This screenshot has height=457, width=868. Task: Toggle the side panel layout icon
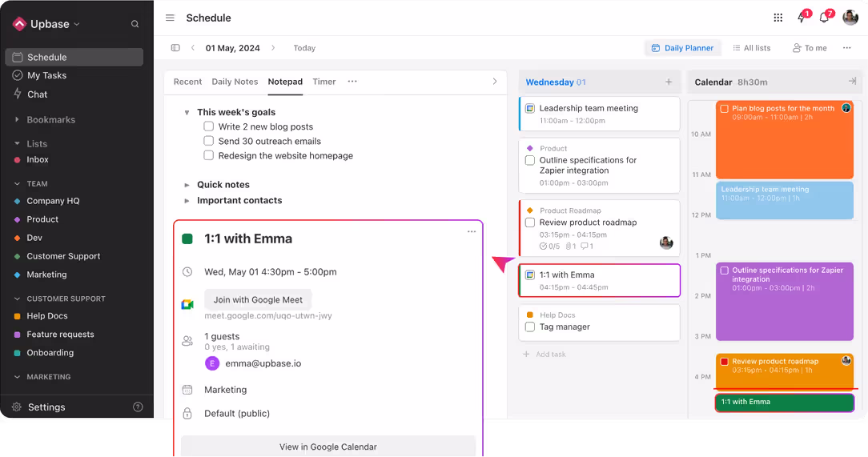(x=175, y=48)
